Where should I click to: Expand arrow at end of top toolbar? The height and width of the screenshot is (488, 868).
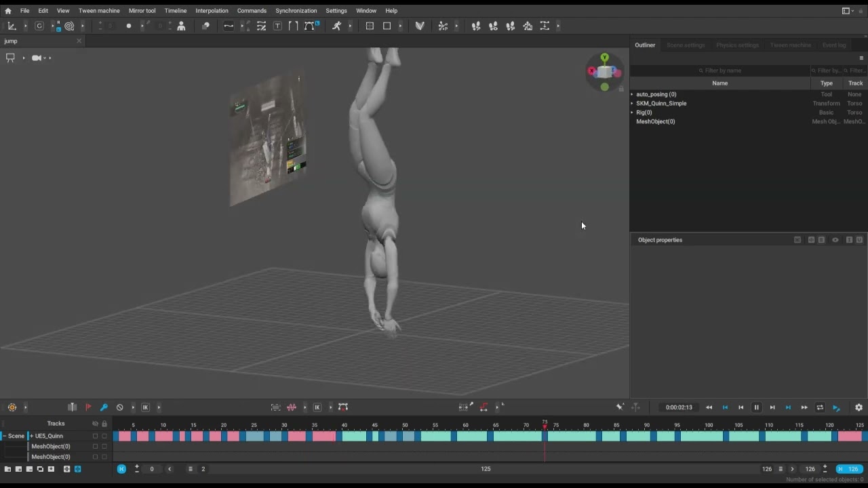(x=558, y=26)
